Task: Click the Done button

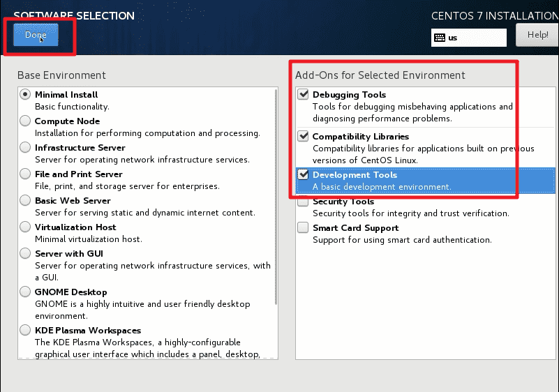Action: (36, 35)
